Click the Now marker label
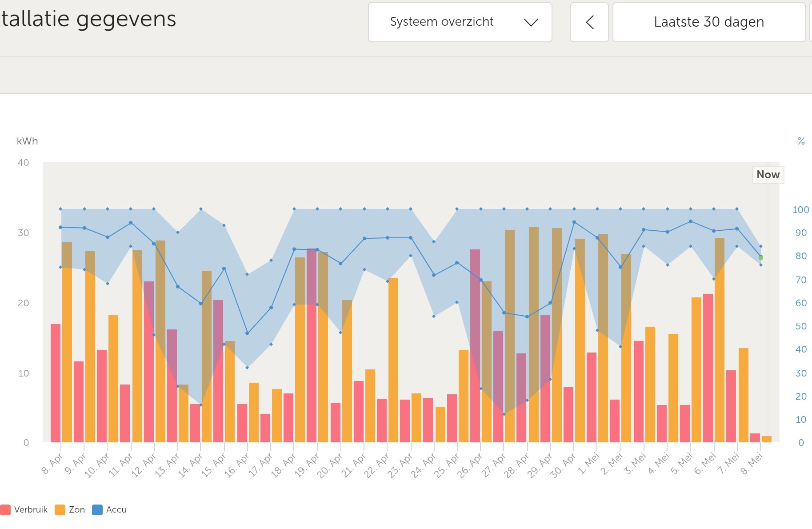Viewport: 812px width, 529px height. [x=768, y=175]
